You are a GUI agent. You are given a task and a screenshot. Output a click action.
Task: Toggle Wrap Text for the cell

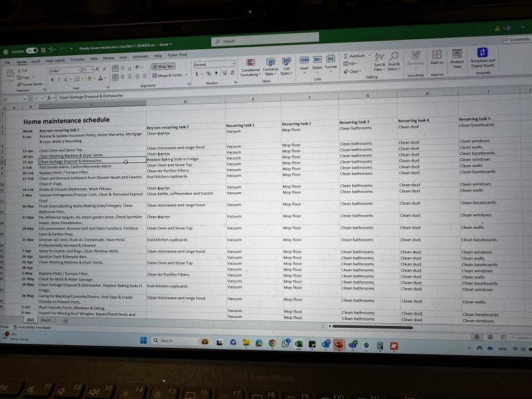[x=162, y=66]
